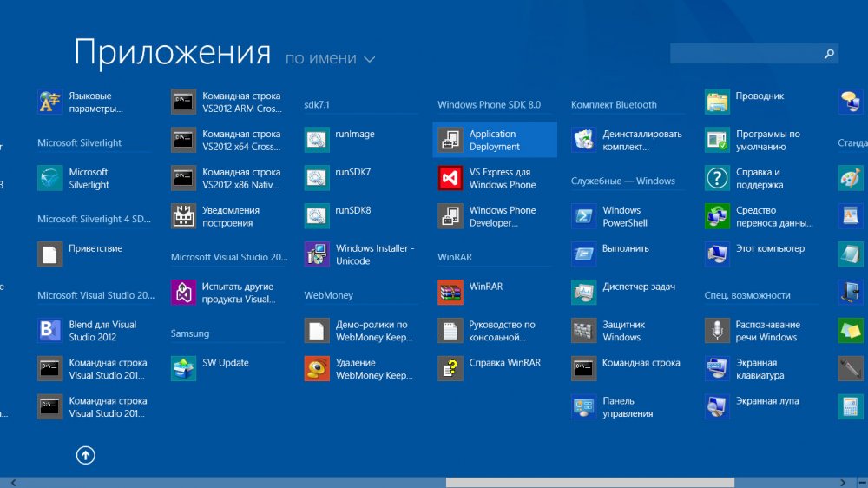
Task: Open Командная строка VS2012 ARM Cross icon
Action: click(183, 102)
